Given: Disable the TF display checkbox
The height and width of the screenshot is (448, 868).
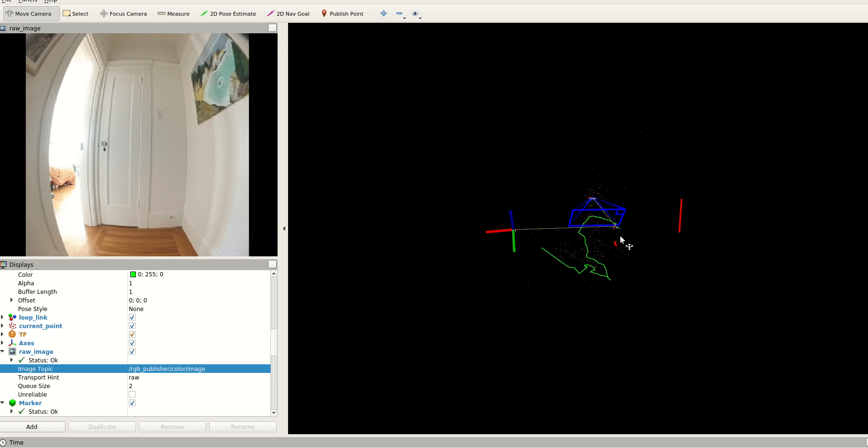Looking at the screenshot, I should pos(132,334).
